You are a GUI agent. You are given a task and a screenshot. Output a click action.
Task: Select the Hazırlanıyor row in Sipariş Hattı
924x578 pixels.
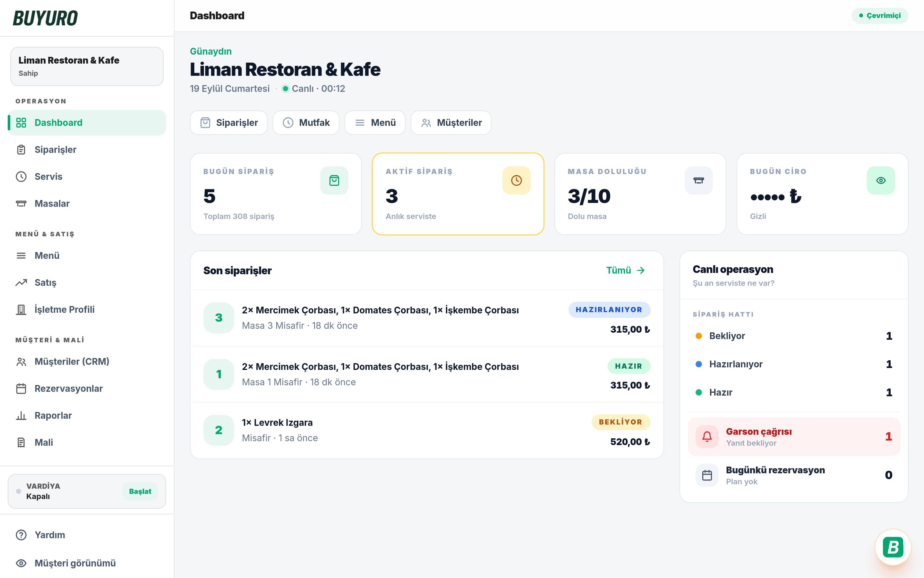pos(794,364)
